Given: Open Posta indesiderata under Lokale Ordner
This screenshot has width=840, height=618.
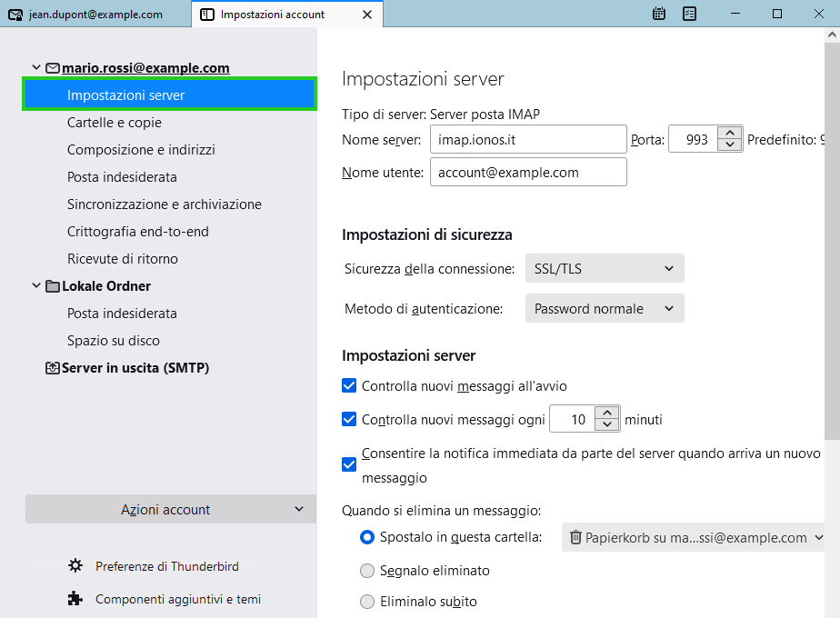Looking at the screenshot, I should click(122, 314).
